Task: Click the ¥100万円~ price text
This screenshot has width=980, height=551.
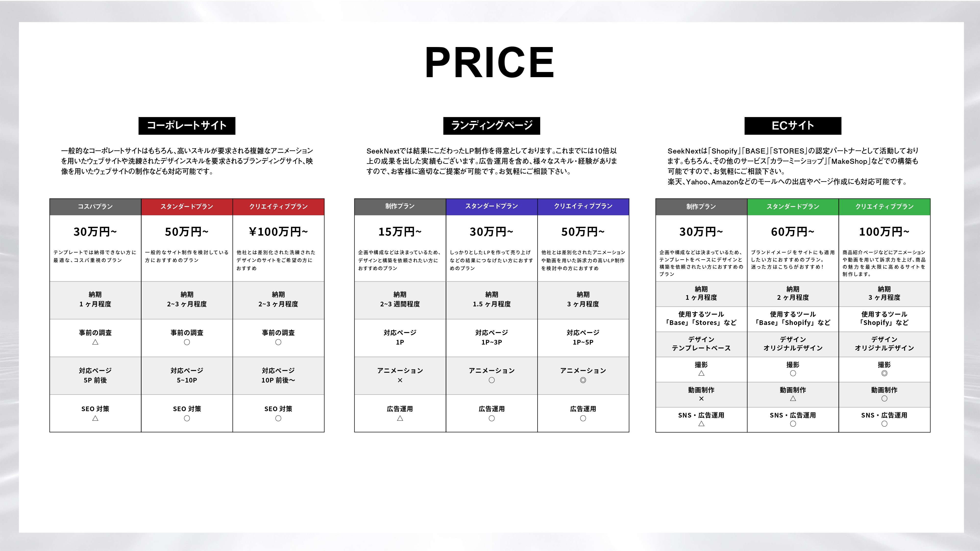Action: click(x=278, y=232)
